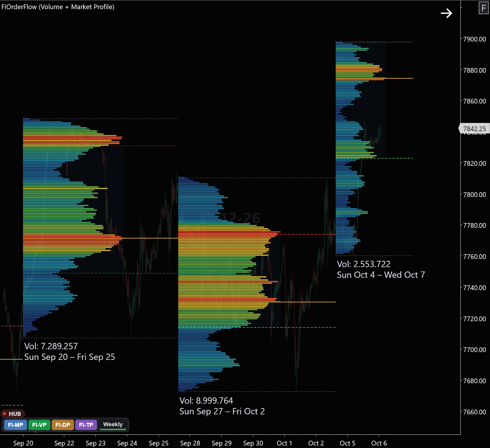490x448 pixels.
Task: Click the Oct 6 date on time axis
Action: (x=379, y=443)
